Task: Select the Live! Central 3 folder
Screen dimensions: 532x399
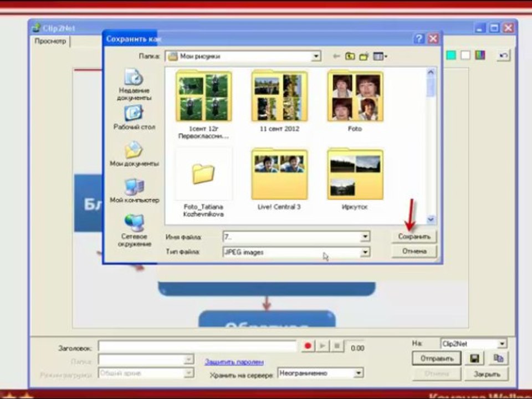Action: (x=279, y=179)
